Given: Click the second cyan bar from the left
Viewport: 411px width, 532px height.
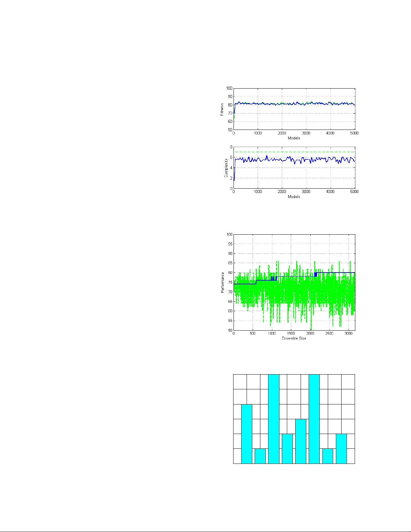Looking at the screenshot, I should (260, 456).
